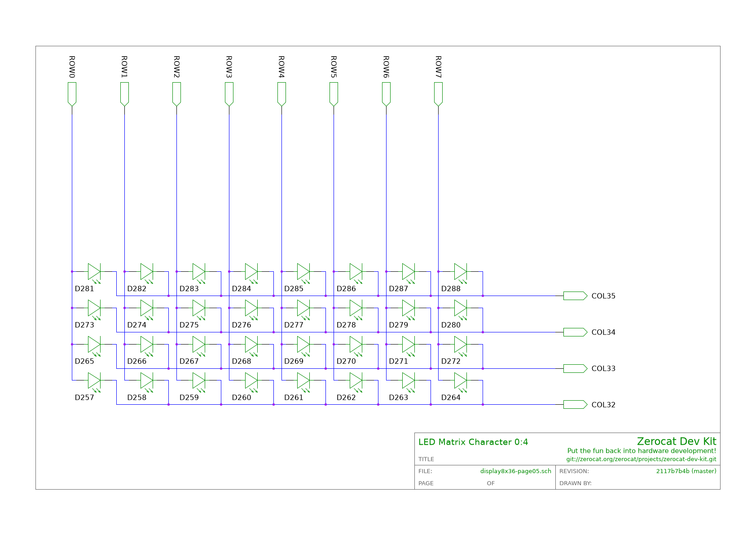Select the ROW2 input port symbol

[x=176, y=94]
